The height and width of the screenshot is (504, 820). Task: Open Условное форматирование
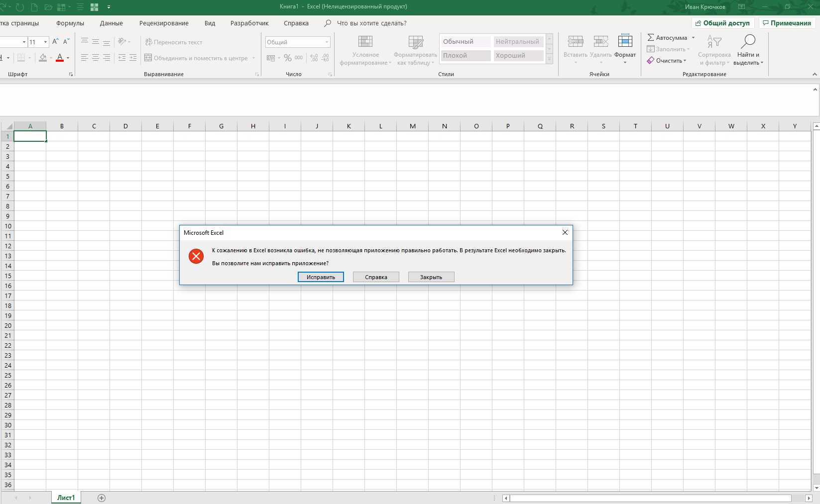[365, 50]
